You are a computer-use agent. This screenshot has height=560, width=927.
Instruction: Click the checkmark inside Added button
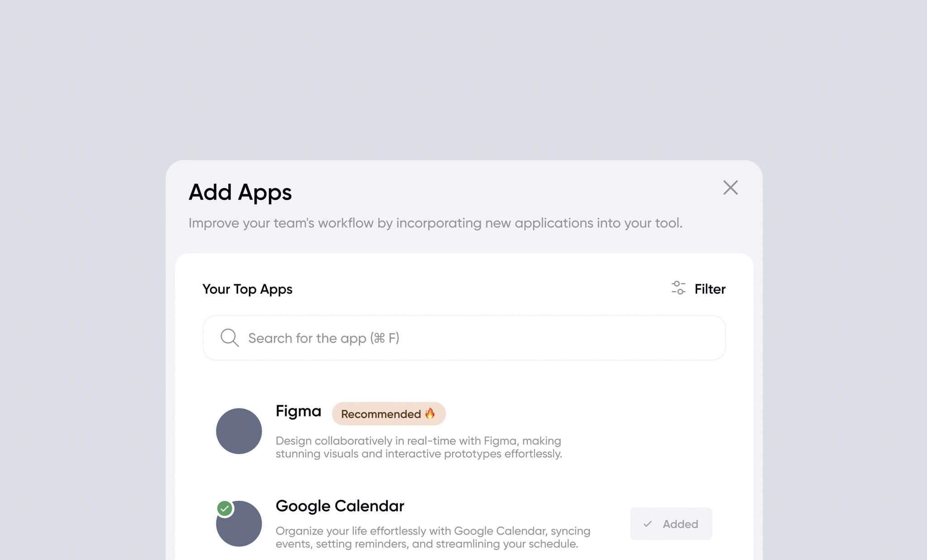pos(648,524)
